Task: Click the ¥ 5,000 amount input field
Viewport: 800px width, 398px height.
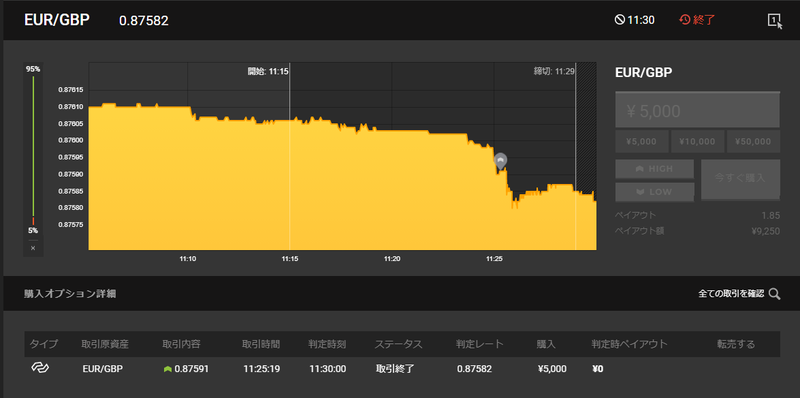Action: (697, 110)
